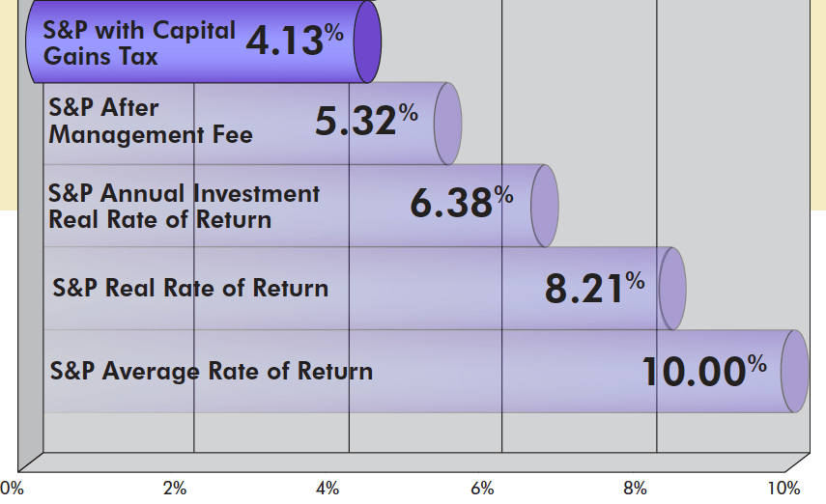This screenshot has width=826, height=504.
Task: Select the S&P After Management Fee label
Action: tap(151, 122)
